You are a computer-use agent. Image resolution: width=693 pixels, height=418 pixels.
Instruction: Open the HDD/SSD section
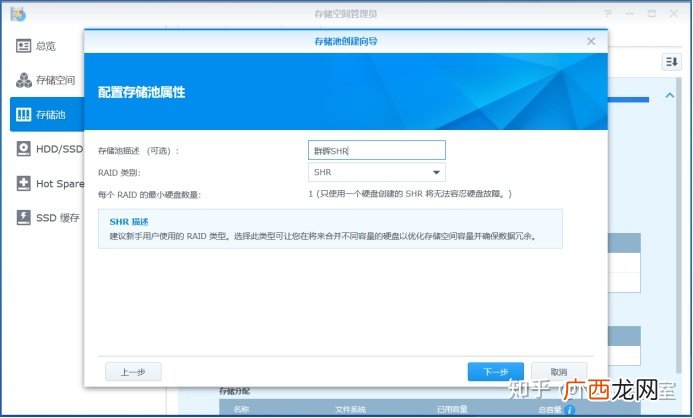click(47, 149)
